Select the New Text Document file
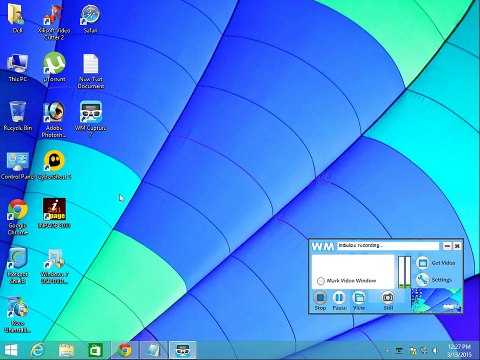This screenshot has width=480, height=360. coord(91,71)
